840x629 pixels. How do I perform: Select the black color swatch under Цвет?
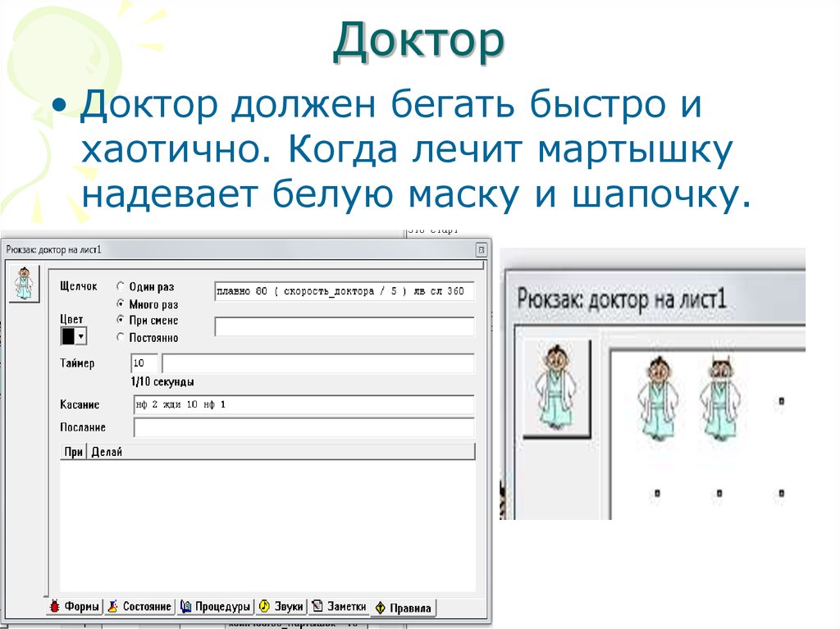click(x=67, y=334)
